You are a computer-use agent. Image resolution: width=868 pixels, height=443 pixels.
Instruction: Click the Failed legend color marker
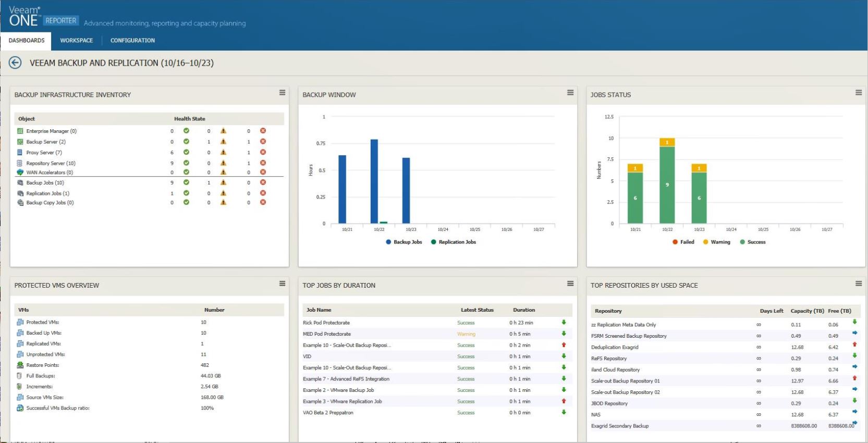(675, 242)
